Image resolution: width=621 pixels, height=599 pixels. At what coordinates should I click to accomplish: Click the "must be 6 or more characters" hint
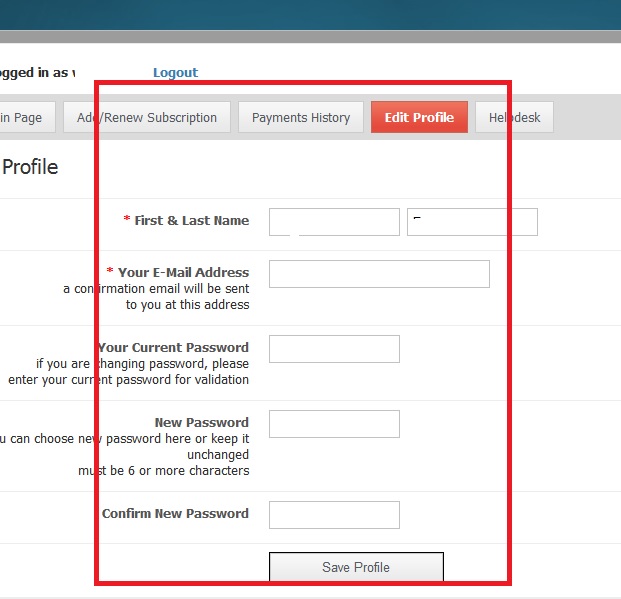[164, 471]
